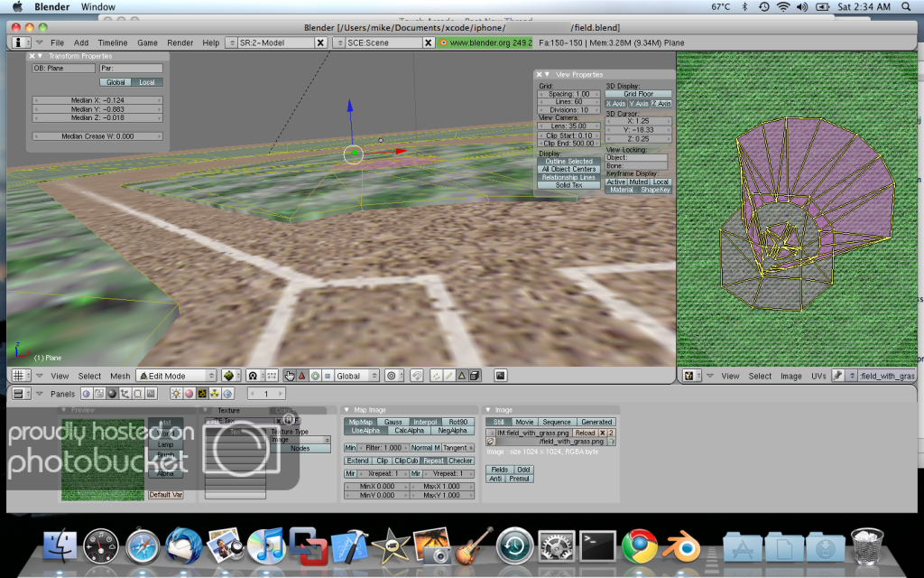Switch to vertex select mode icon
Viewport: 924px width, 578px height.
click(x=436, y=376)
